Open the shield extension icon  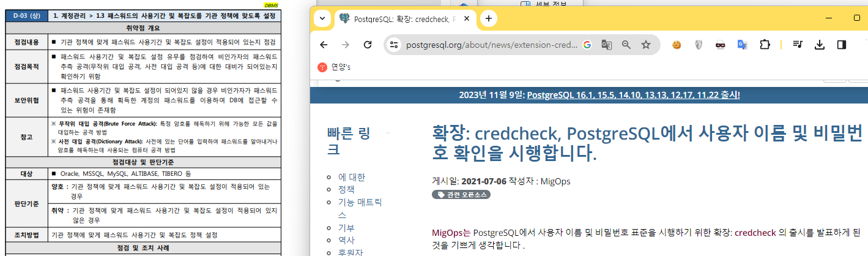click(x=698, y=45)
